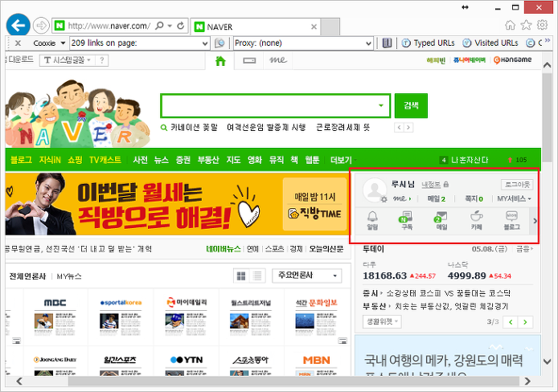
Task: Open Visited URLs
Action: click(x=490, y=43)
